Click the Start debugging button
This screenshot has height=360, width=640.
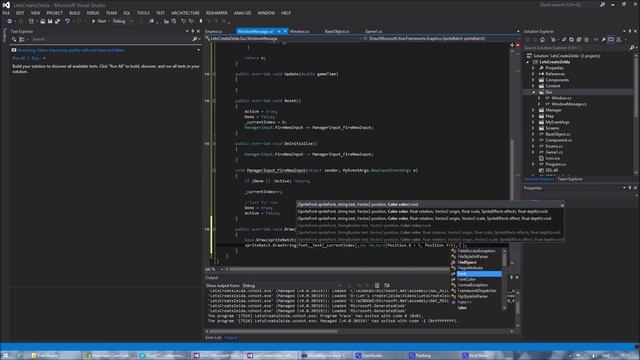click(x=99, y=21)
